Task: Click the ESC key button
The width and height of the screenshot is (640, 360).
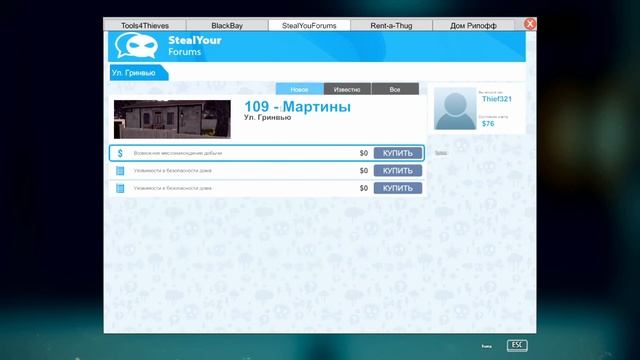Action: coord(517,345)
